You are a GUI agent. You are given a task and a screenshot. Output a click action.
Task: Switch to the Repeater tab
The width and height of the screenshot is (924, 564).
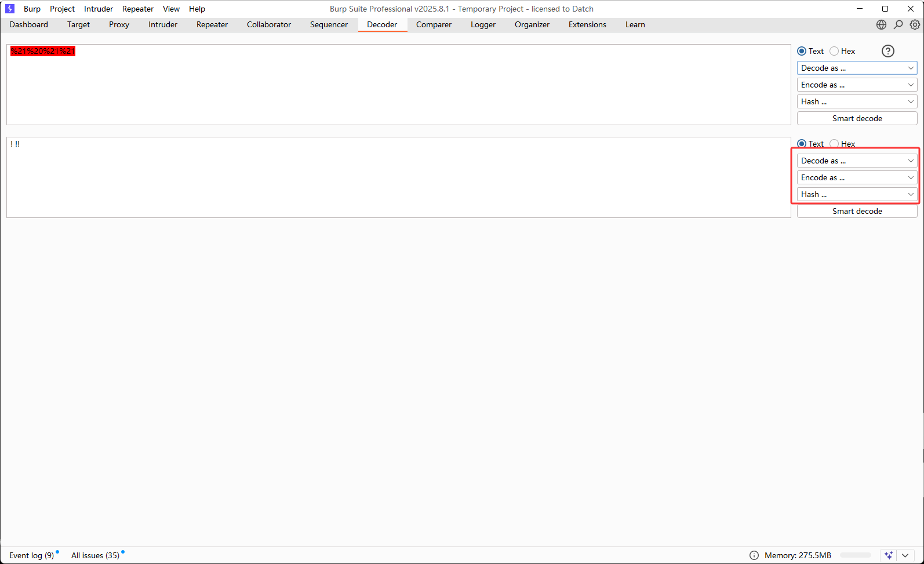coord(212,24)
